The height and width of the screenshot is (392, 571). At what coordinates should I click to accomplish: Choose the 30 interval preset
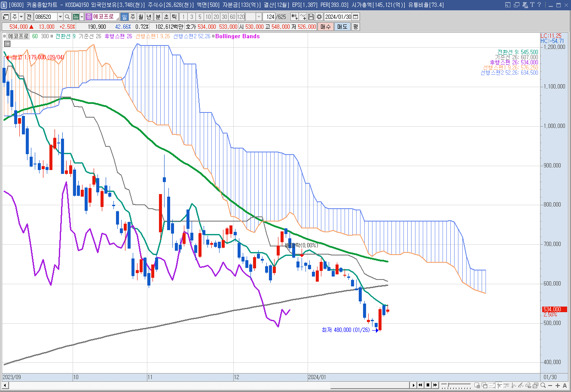pyautogui.click(x=224, y=17)
